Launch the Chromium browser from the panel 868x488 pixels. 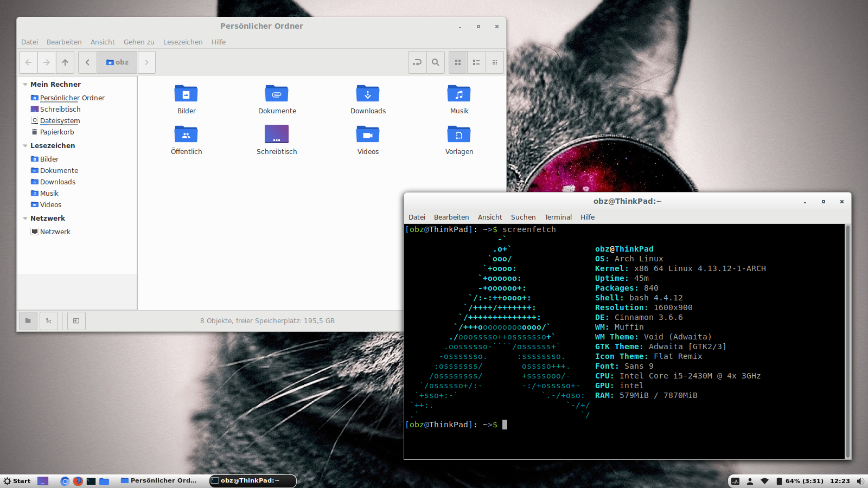pos(65,481)
